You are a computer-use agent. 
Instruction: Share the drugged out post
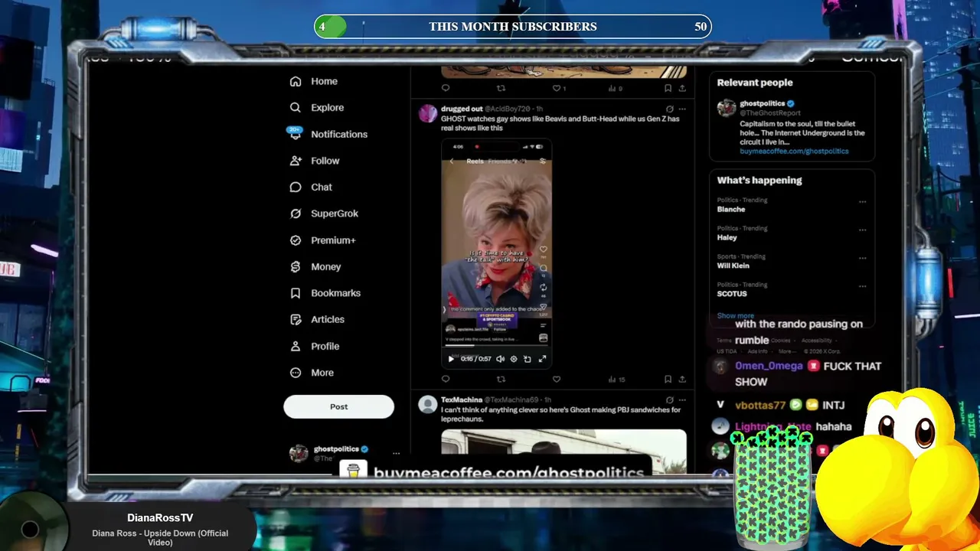coord(682,379)
